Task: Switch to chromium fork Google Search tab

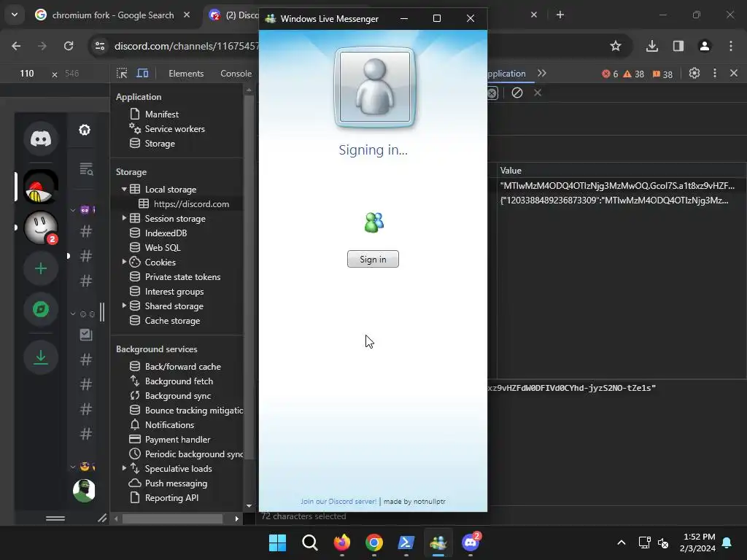Action: [x=113, y=15]
